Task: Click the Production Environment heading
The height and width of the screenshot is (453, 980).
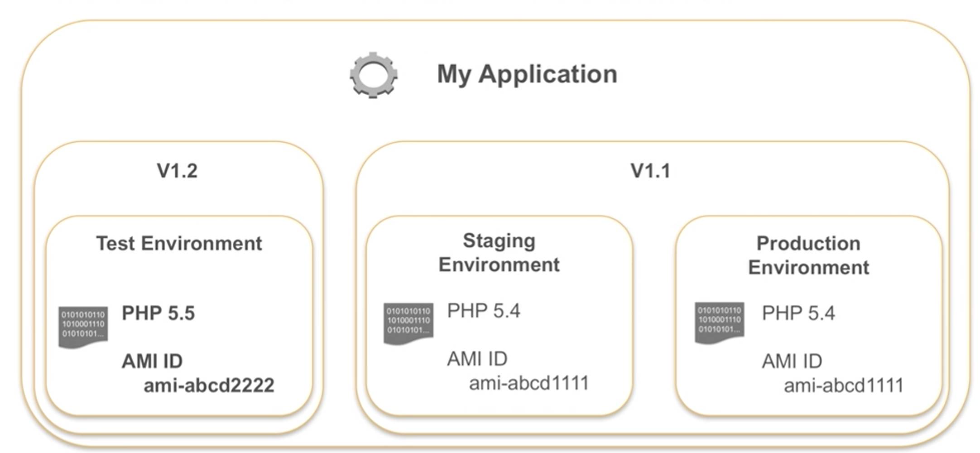Action: pyautogui.click(x=809, y=255)
